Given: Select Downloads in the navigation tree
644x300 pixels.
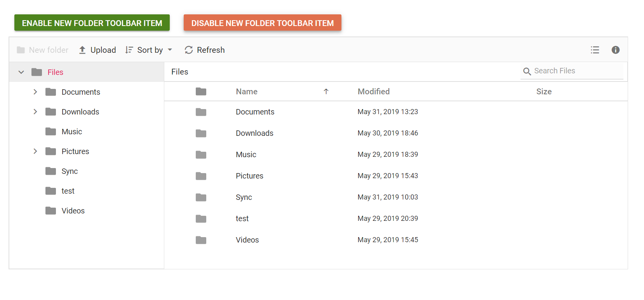Looking at the screenshot, I should (80, 112).
